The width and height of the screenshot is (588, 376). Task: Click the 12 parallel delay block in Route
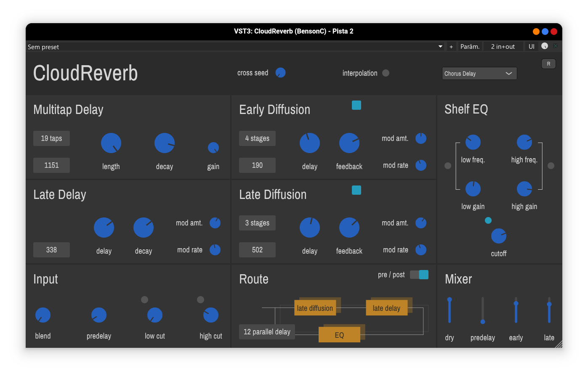tap(267, 332)
